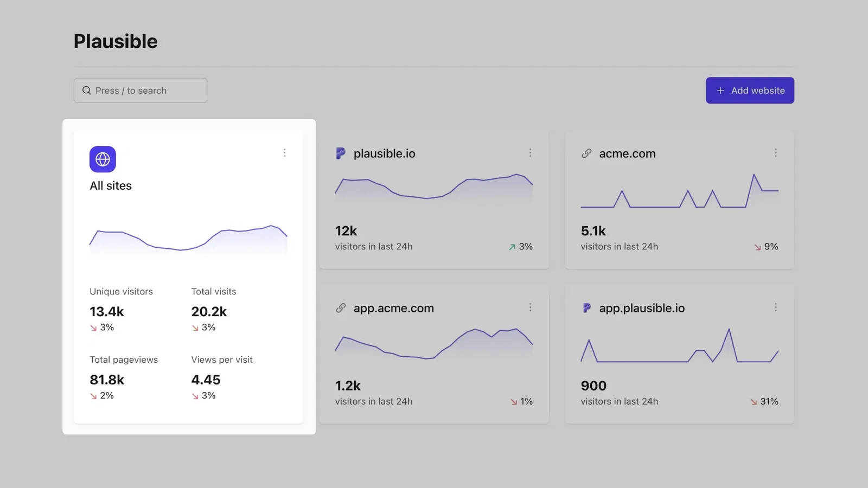Open the plausible.io site name

coord(384,153)
